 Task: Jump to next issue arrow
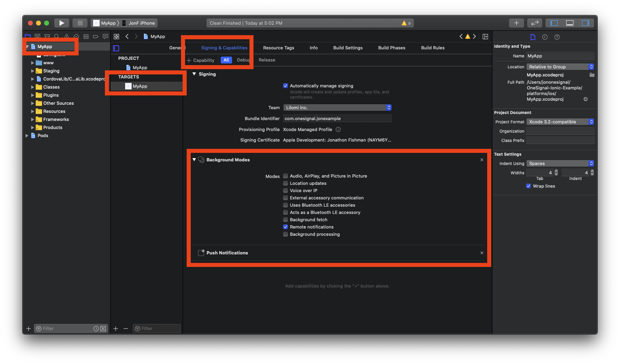pyautogui.click(x=474, y=36)
